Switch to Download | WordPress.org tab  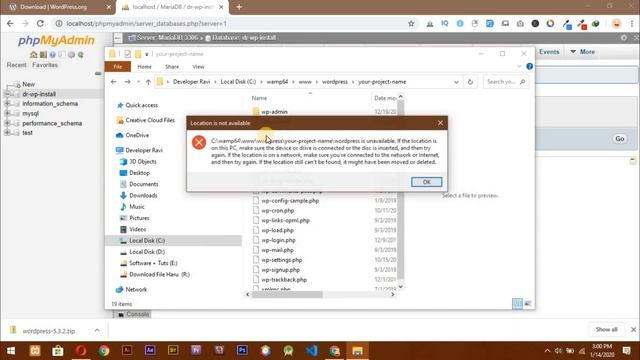click(57, 7)
